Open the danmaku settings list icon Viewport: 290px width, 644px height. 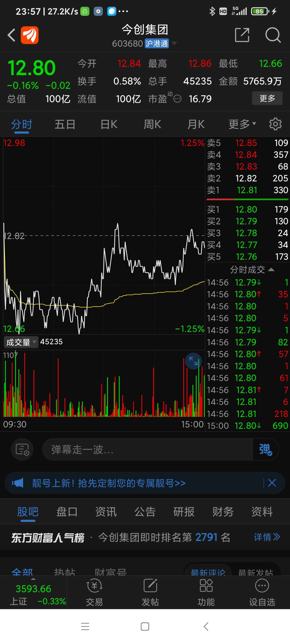pyautogui.click(x=22, y=449)
